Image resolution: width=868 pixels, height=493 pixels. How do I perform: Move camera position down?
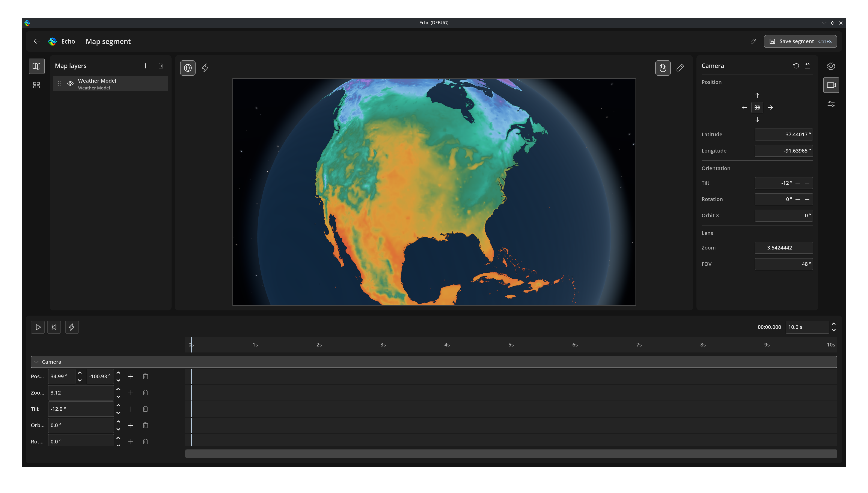(x=757, y=120)
